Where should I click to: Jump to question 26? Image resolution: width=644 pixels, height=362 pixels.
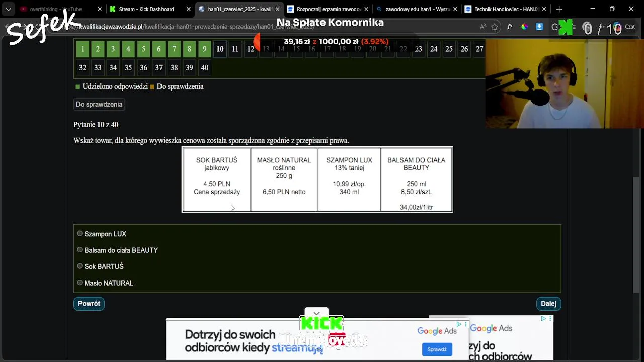(x=464, y=49)
